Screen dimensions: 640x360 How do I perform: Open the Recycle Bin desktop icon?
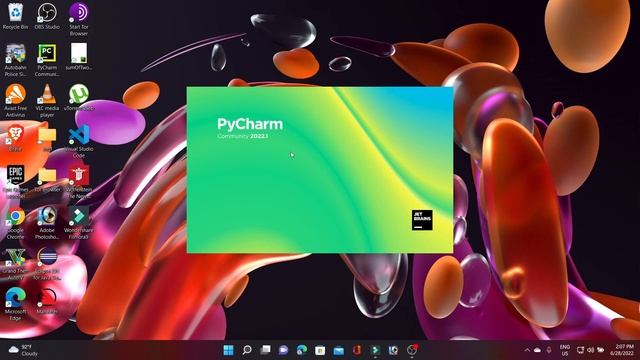pyautogui.click(x=15, y=16)
